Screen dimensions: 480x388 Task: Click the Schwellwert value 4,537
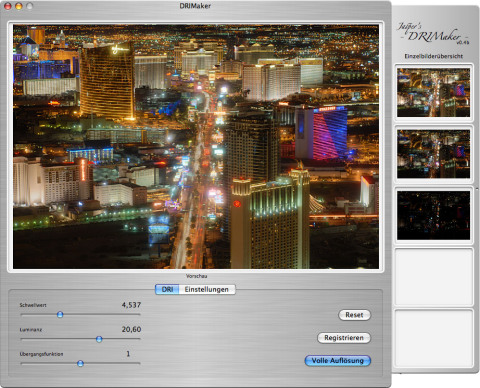[x=131, y=305]
